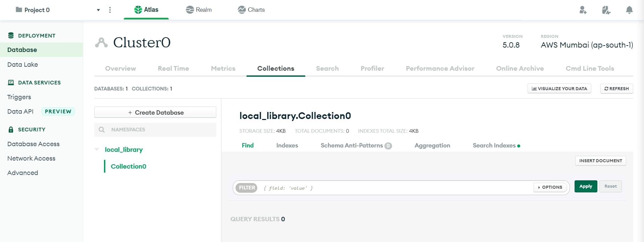The height and width of the screenshot is (242, 644).
Task: Open the Aggregation sub-tab
Action: [x=432, y=145]
